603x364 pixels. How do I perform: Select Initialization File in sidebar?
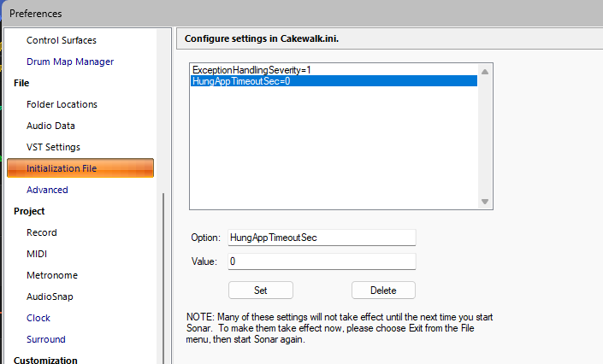click(x=80, y=168)
